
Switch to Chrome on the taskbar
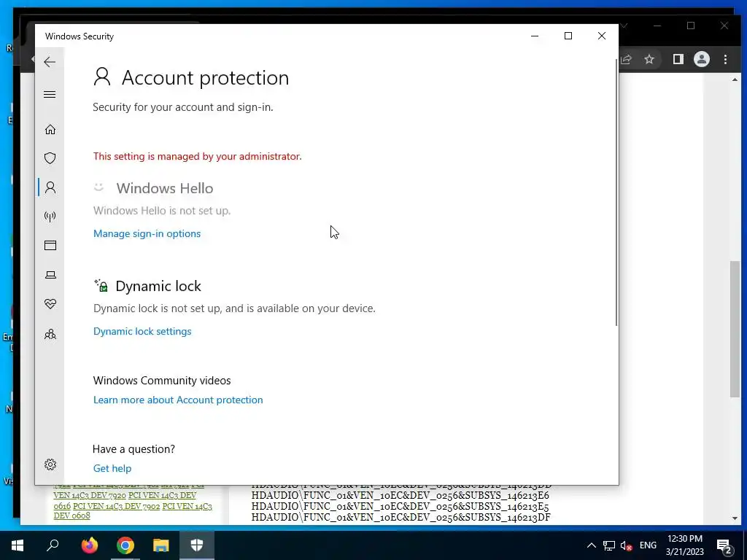(125, 545)
